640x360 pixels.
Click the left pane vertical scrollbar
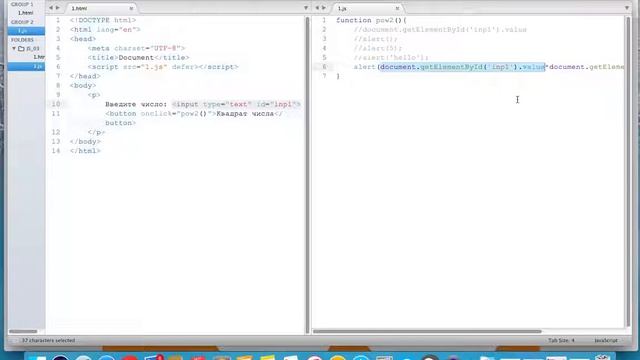pyautogui.click(x=307, y=176)
